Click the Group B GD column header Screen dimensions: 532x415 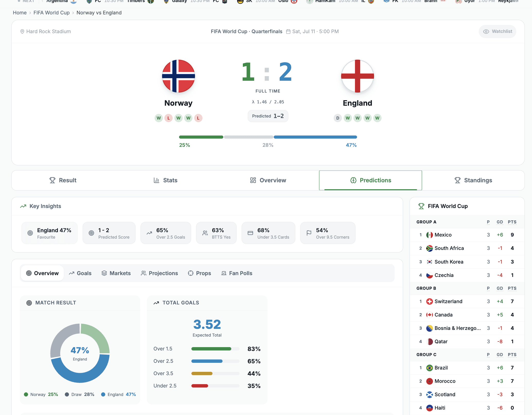click(500, 288)
